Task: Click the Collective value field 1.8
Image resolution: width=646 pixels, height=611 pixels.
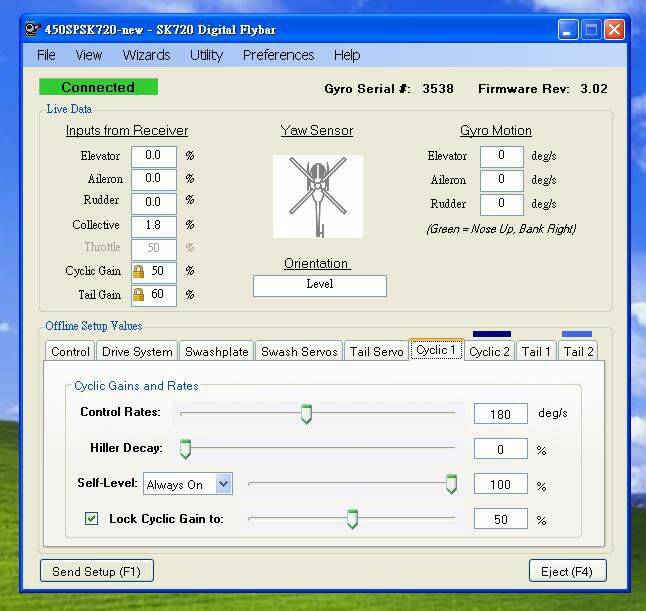Action: coord(154,226)
